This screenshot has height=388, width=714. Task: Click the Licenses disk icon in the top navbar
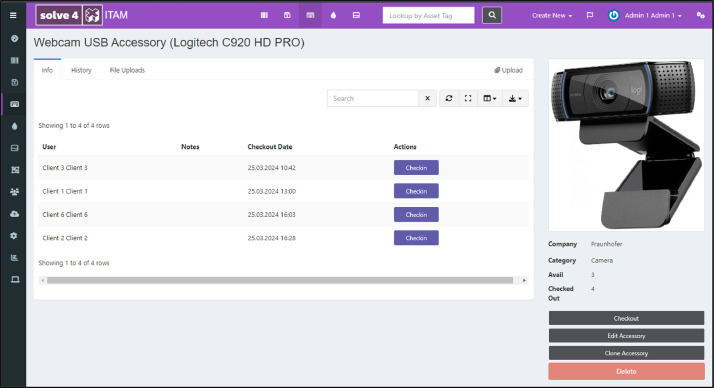[x=287, y=15]
